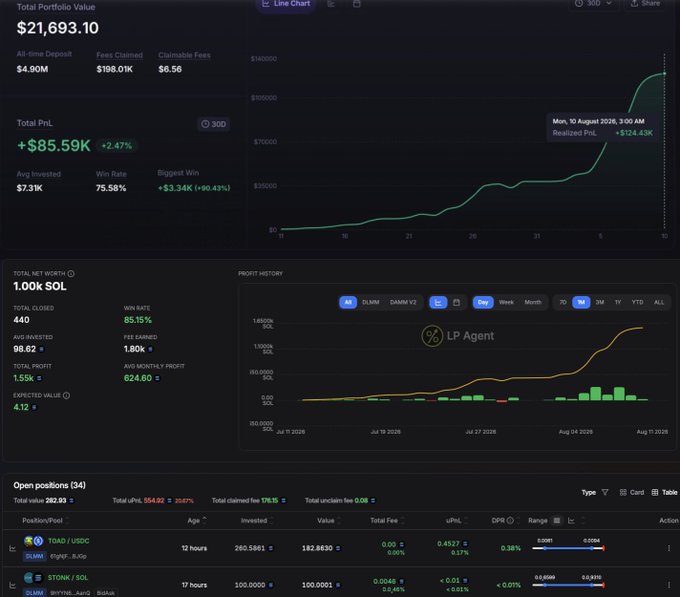Sort by Total Fee column
Screen dimensions: 680x597
[x=387, y=520]
